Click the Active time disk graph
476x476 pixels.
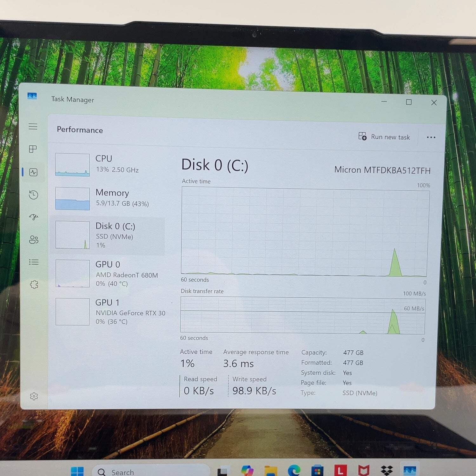coord(305,231)
